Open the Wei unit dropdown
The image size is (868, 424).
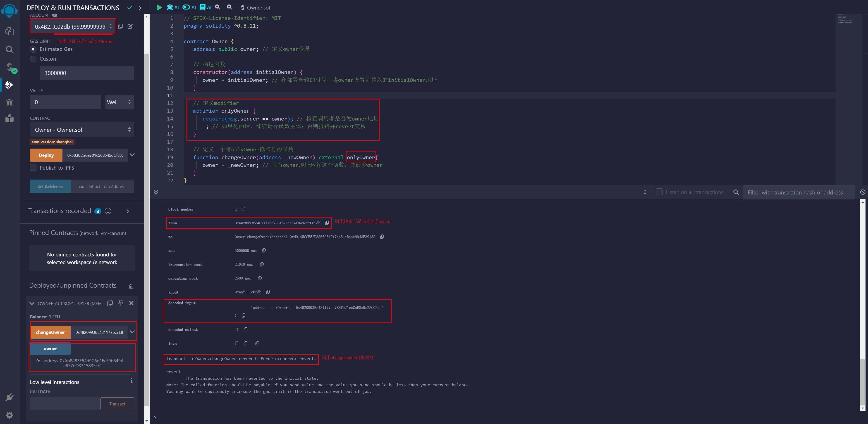(x=119, y=102)
